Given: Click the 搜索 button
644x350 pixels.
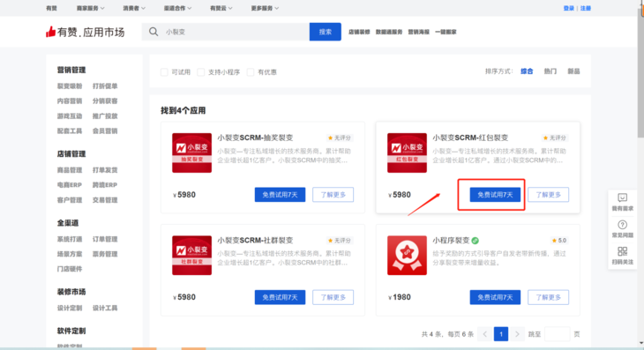Looking at the screenshot, I should tap(325, 32).
